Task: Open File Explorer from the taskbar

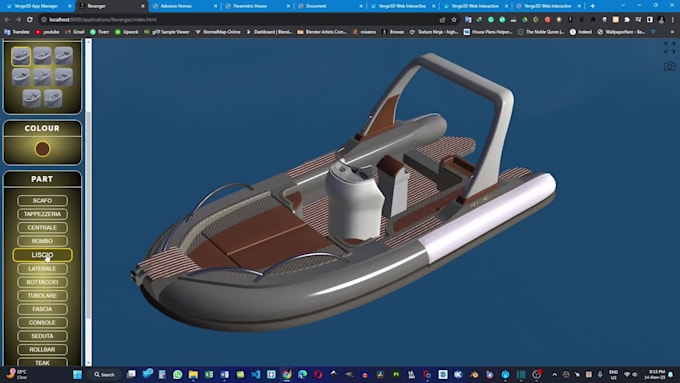Action: click(x=193, y=374)
